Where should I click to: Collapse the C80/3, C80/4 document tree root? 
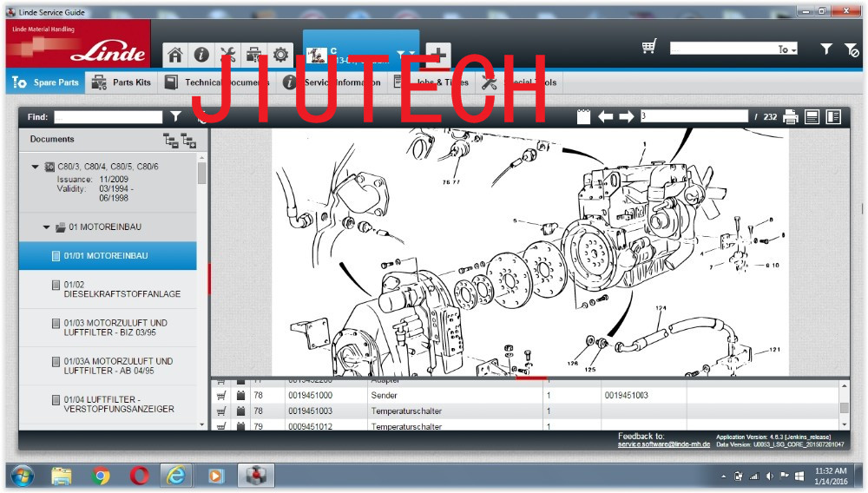35,167
